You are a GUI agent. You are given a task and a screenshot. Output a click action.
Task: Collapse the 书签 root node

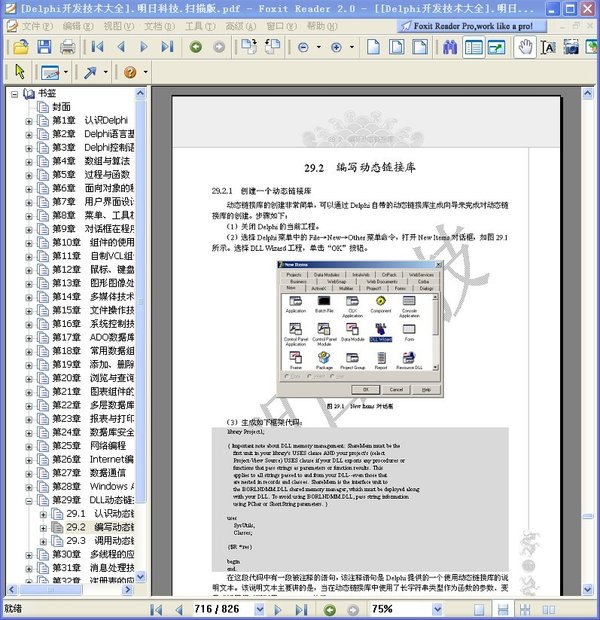point(15,94)
